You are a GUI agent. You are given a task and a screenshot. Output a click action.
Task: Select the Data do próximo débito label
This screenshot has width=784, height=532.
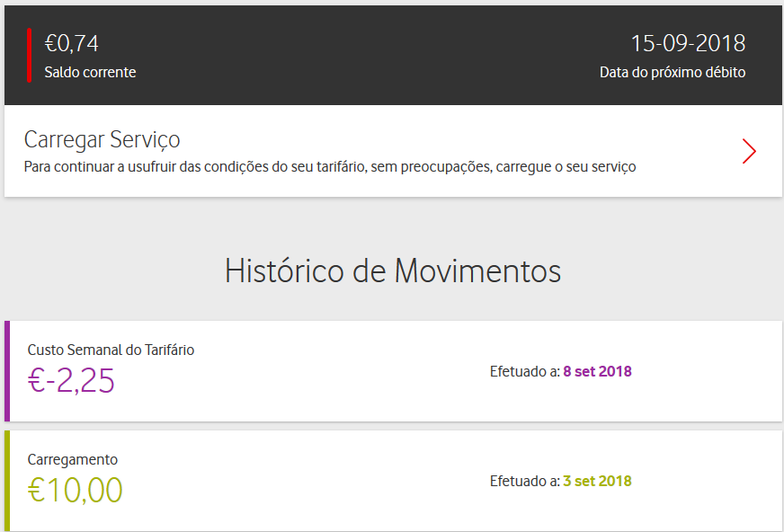(673, 73)
